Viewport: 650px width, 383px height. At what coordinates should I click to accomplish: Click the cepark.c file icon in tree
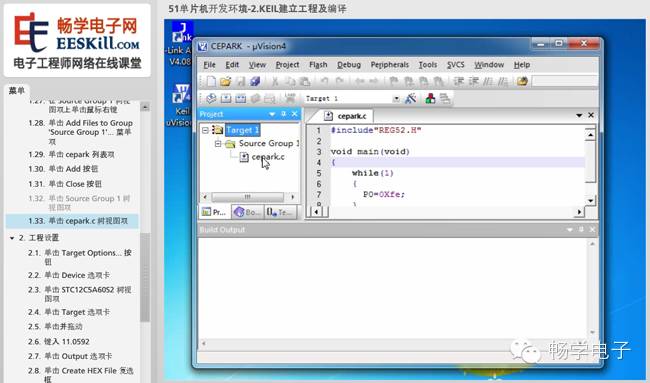tap(244, 157)
